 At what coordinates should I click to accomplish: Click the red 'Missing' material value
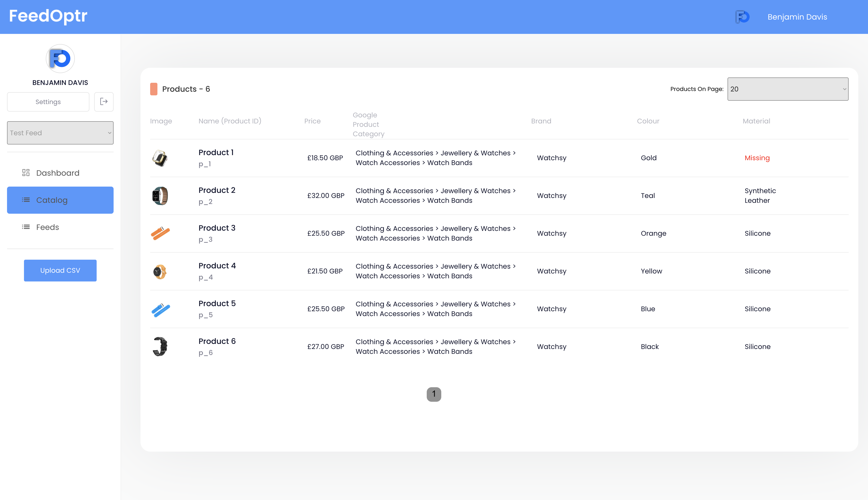[x=757, y=158]
